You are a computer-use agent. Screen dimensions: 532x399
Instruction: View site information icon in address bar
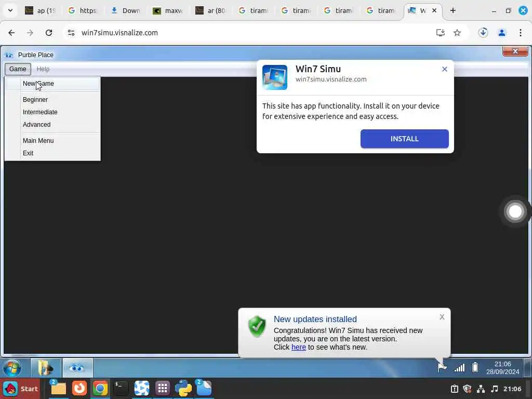[71, 33]
